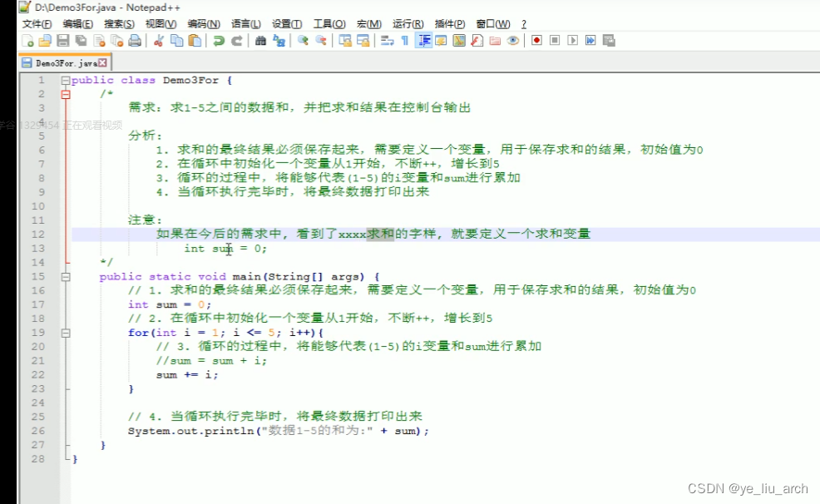Click the text 'public class Demo3For {'
Image resolution: width=820 pixels, height=504 pixels.
pyautogui.click(x=151, y=80)
